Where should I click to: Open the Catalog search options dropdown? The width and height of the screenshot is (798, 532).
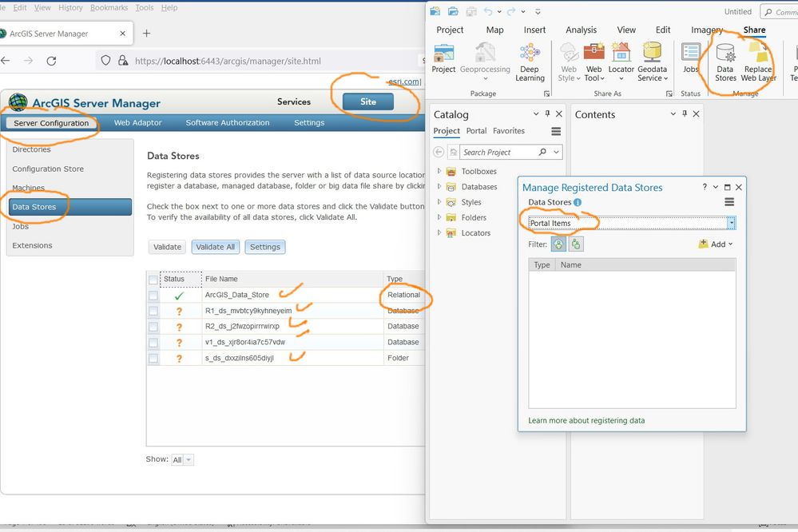click(x=556, y=152)
